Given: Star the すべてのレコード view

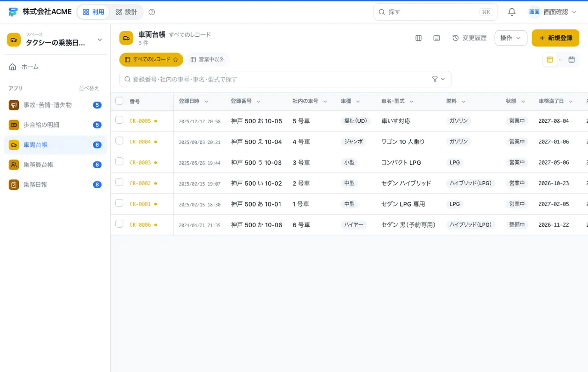Looking at the screenshot, I should 175,59.
